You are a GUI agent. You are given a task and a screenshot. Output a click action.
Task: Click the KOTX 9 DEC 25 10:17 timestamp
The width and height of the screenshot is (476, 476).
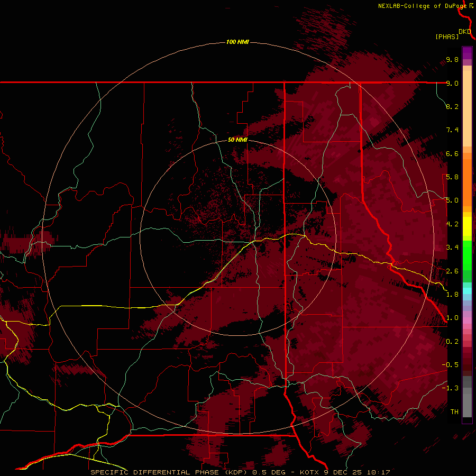point(345,472)
